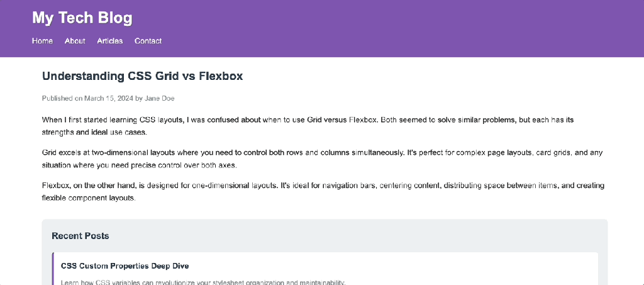Click the Recent Posts section heading
Screen dimensions: 644x285
pos(80,236)
